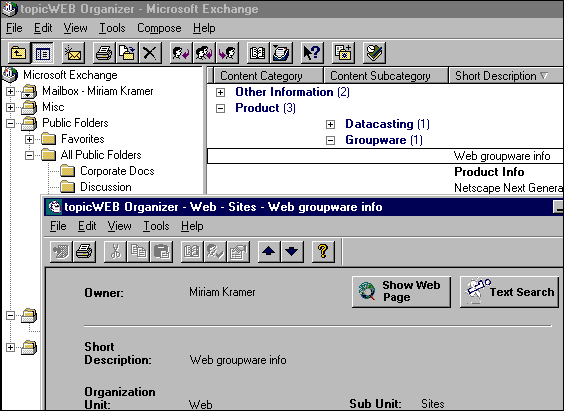Image resolution: width=564 pixels, height=411 pixels.
Task: Click the Cut scissors icon
Action: [x=115, y=251]
